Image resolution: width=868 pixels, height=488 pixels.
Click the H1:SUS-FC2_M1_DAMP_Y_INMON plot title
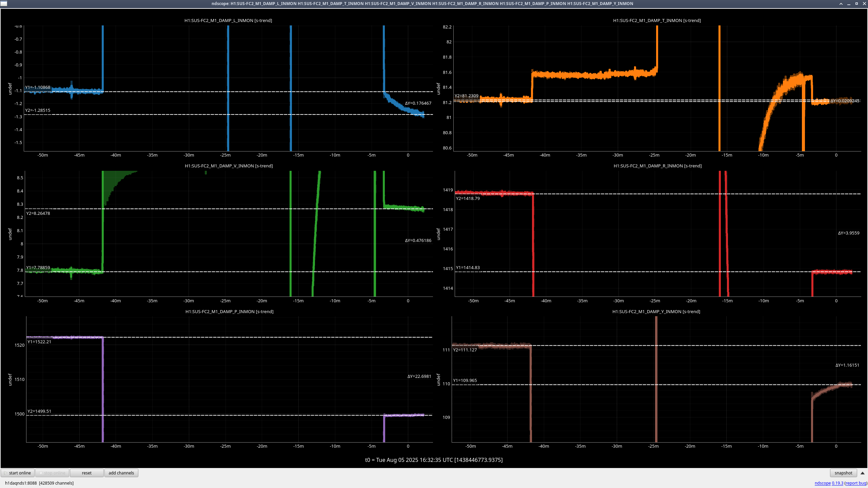(656, 311)
